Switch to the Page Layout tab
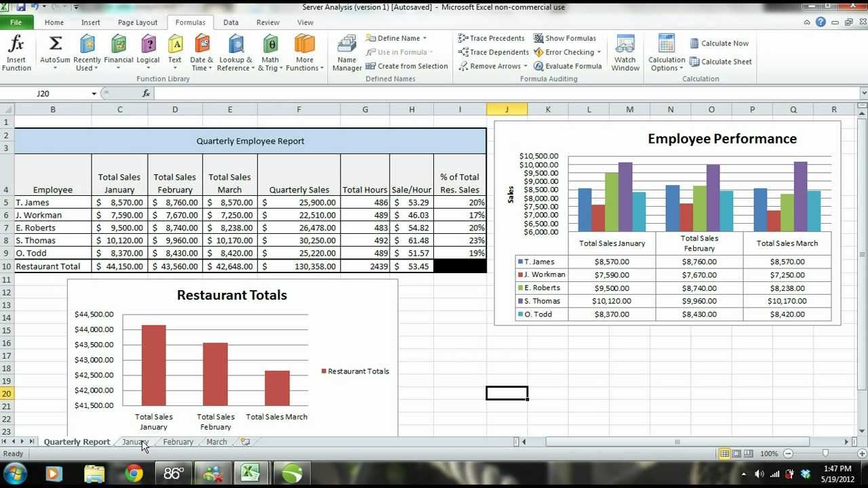The height and width of the screenshot is (488, 868). (x=138, y=22)
